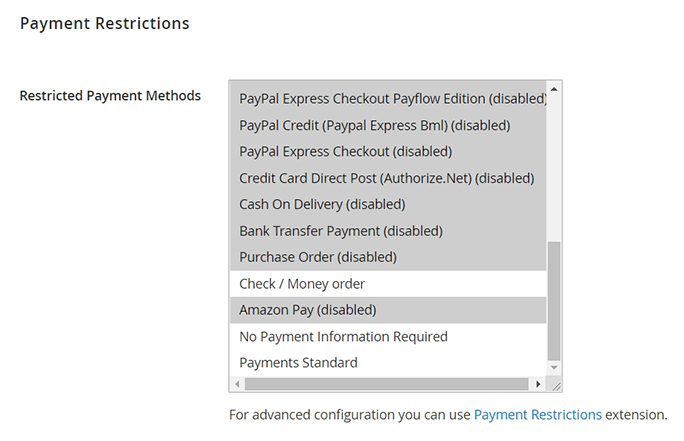Choose Bank Transfer Payment option
This screenshot has width=684, height=441.
tap(341, 231)
